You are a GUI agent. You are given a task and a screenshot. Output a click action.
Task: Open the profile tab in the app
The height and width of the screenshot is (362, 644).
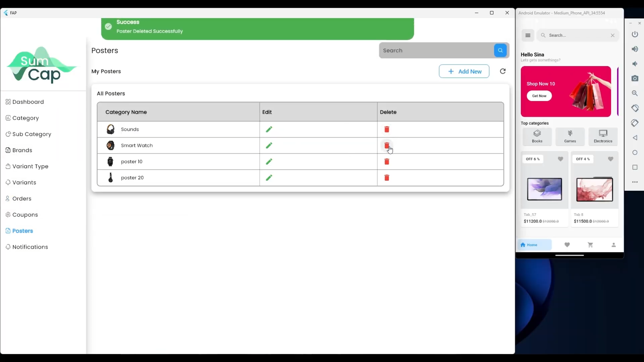(613, 245)
